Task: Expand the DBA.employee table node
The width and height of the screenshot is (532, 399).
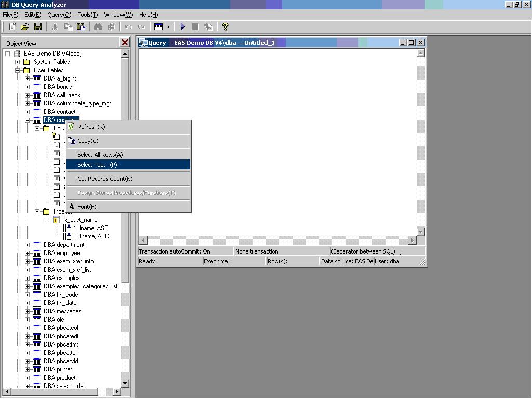Action: [27, 253]
